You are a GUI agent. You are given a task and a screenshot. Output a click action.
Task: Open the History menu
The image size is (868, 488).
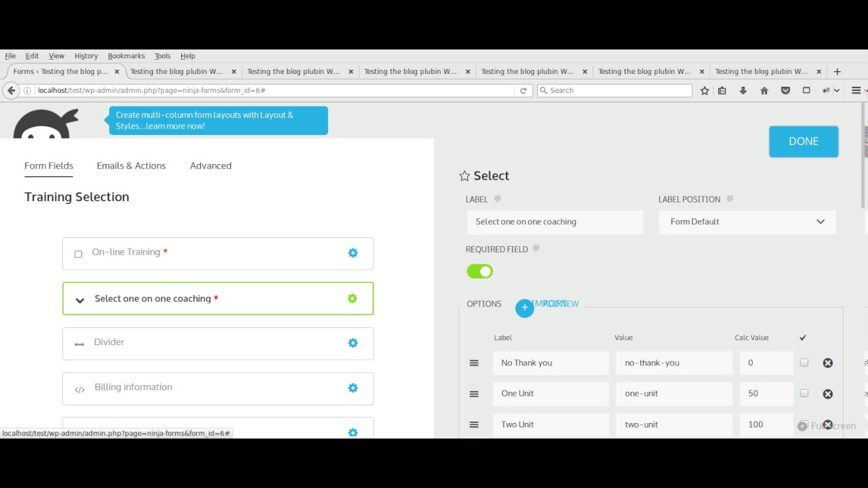point(86,56)
